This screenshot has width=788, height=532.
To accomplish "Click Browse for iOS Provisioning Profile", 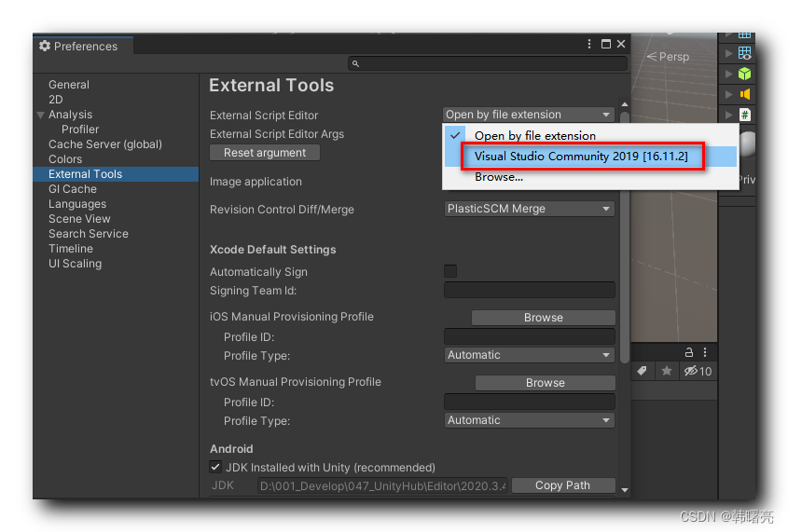I will coord(544,317).
